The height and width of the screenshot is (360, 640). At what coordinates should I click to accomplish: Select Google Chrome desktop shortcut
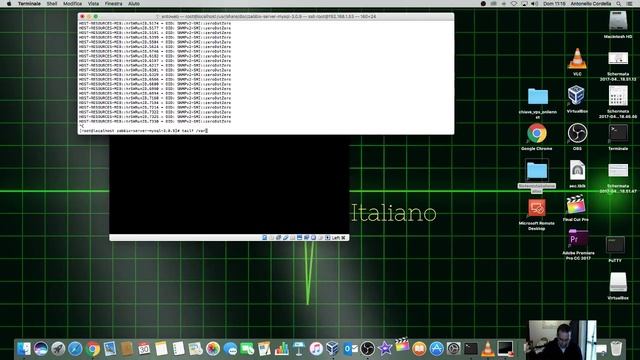click(x=537, y=133)
